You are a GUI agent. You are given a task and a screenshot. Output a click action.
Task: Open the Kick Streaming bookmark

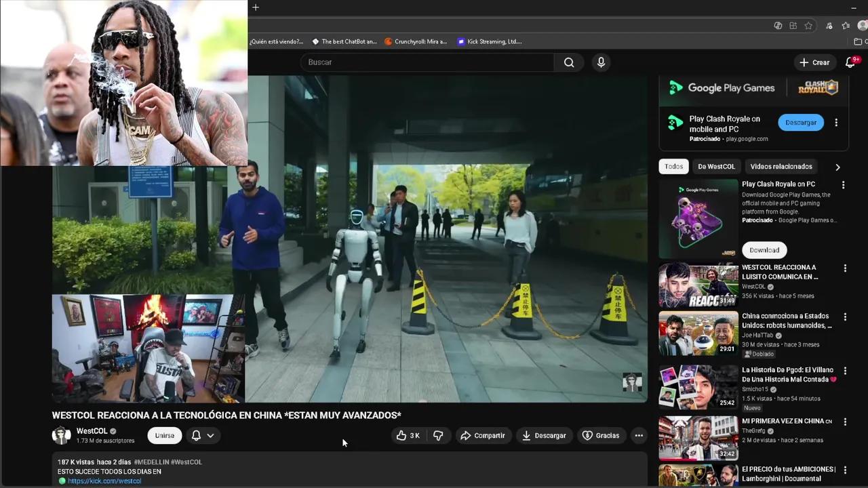489,41
